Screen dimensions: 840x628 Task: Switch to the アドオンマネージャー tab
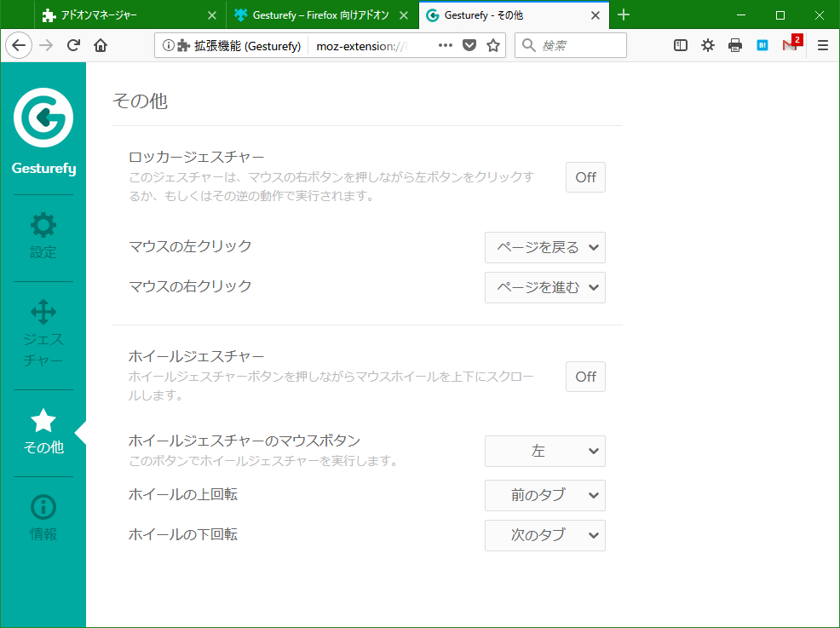pyautogui.click(x=129, y=15)
